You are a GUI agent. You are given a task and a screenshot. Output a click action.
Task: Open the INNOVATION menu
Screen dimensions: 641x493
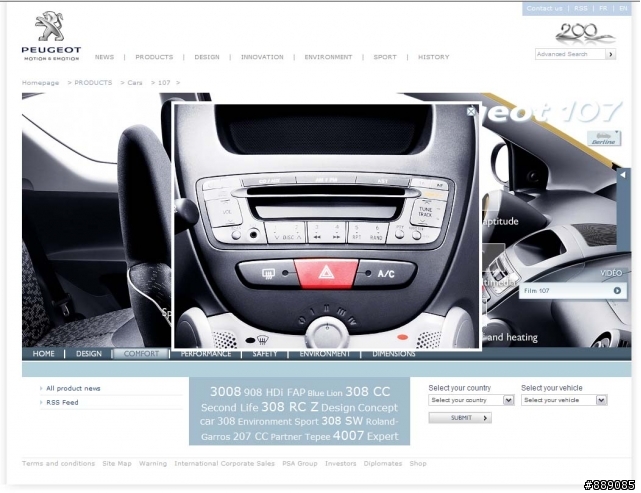262,57
